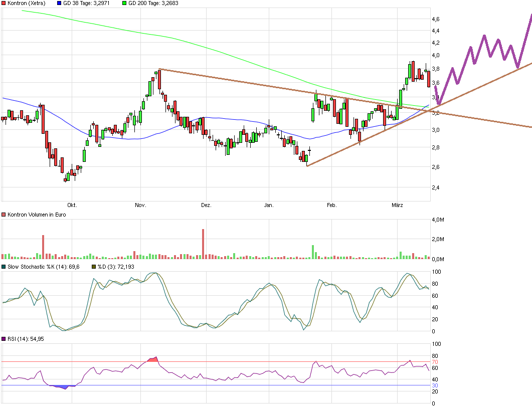This screenshot has height=408, width=532.
Task: Click the purple RSI (14) legend swatch
Action: [x=4, y=339]
